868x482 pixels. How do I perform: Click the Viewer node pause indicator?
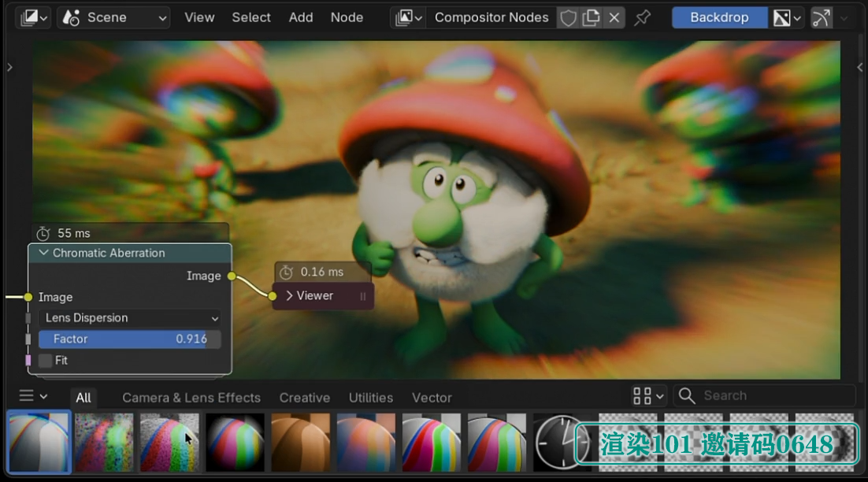tap(362, 297)
